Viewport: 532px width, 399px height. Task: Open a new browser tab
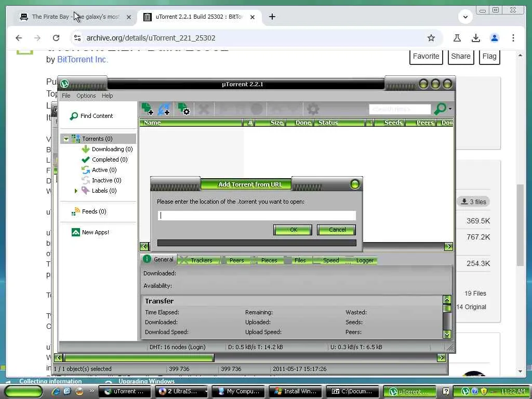[x=272, y=17]
